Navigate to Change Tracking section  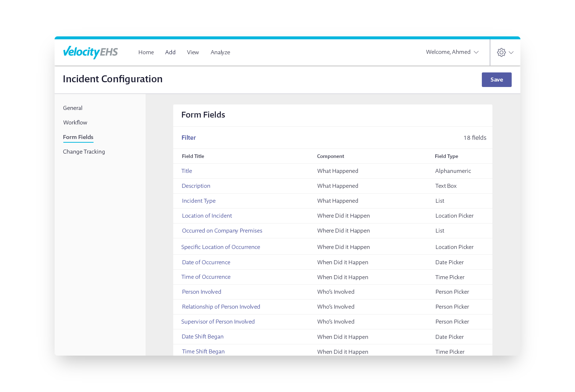[84, 152]
